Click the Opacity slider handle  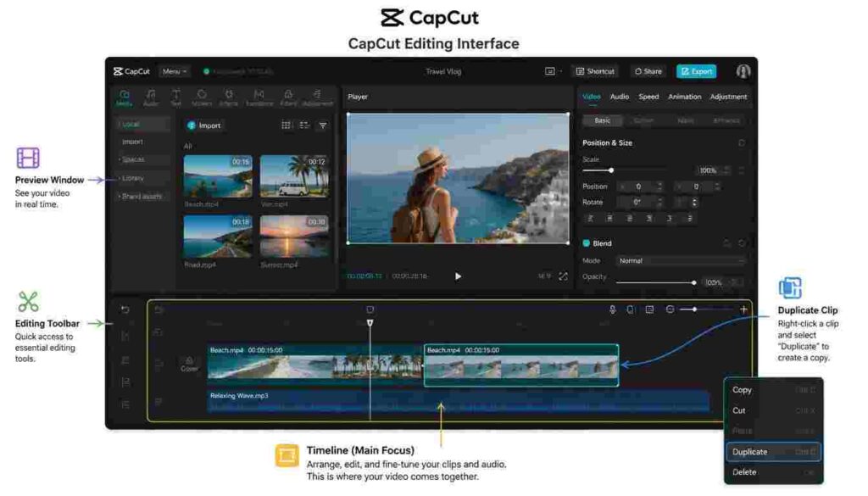(693, 283)
